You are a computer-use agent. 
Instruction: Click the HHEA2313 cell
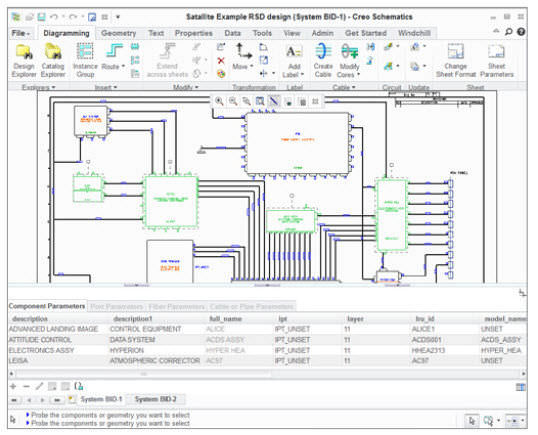tap(428, 350)
